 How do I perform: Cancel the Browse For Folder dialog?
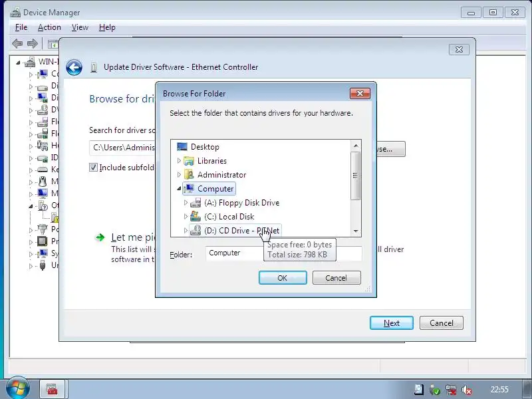[336, 278]
